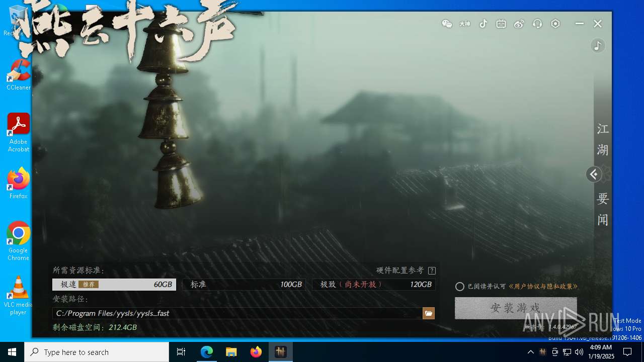
Task: Launch Firefox from taskbar
Action: 256,352
